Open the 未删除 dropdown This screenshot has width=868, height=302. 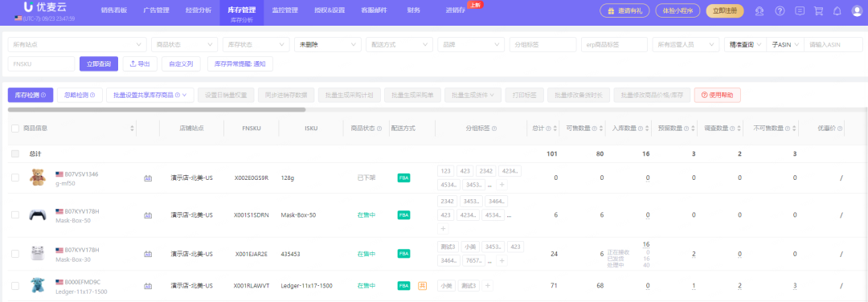point(328,44)
